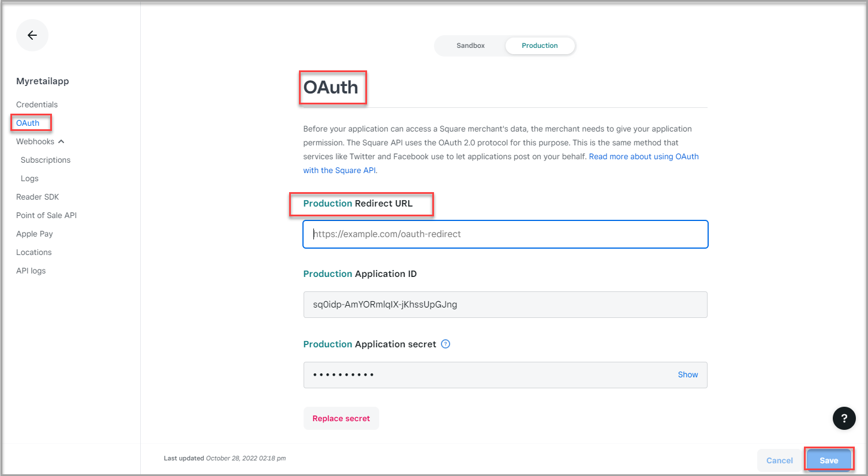The width and height of the screenshot is (868, 476).
Task: Click the Production Redirect URL field
Action: (505, 234)
